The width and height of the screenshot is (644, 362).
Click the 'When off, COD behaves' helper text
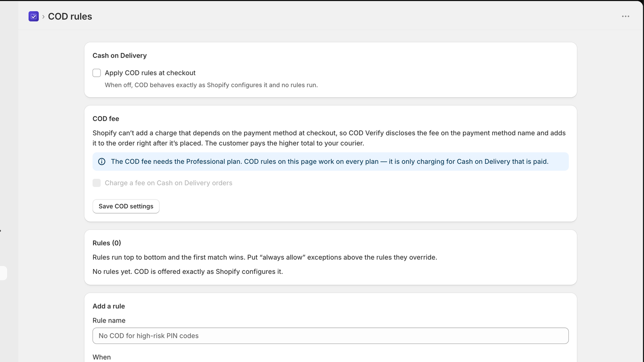coord(211,85)
